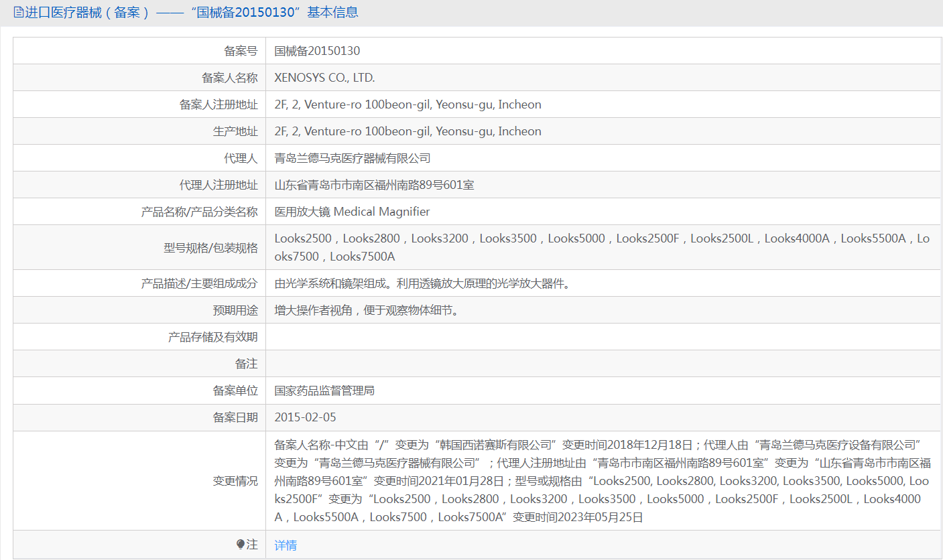
Task: Click the document icon beside the page title
Action: click(x=18, y=12)
